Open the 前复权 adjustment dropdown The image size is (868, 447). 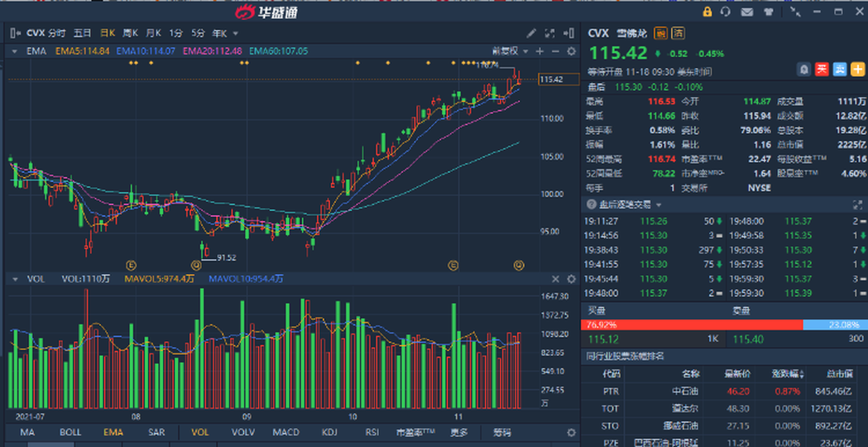(x=508, y=51)
